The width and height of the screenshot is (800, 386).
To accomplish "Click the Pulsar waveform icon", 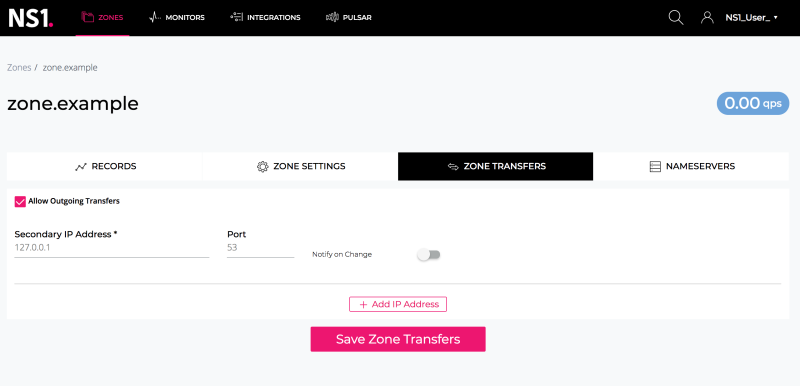I will pyautogui.click(x=332, y=17).
